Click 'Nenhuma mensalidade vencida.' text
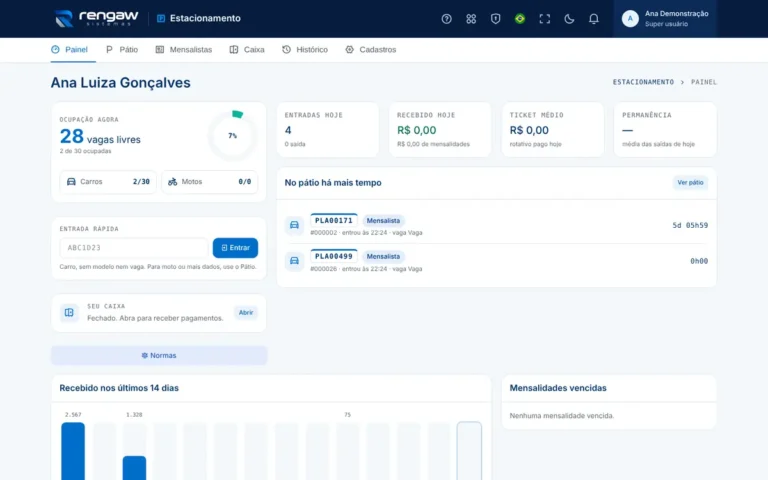The image size is (768, 480). [562, 416]
